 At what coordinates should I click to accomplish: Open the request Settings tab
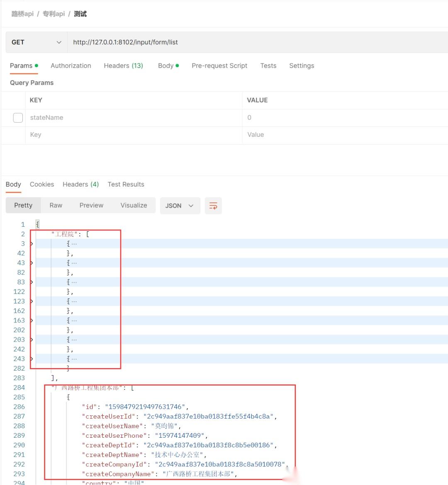(x=302, y=65)
